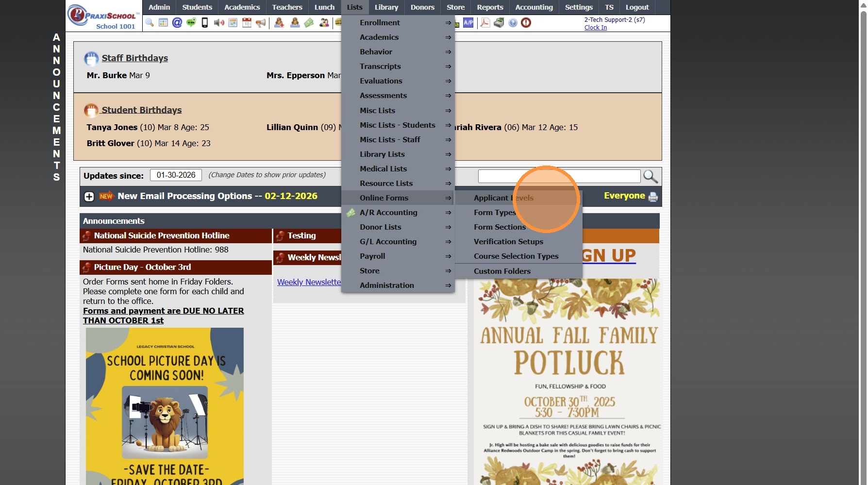Click the Staff Birthdays cake icon

[91, 59]
